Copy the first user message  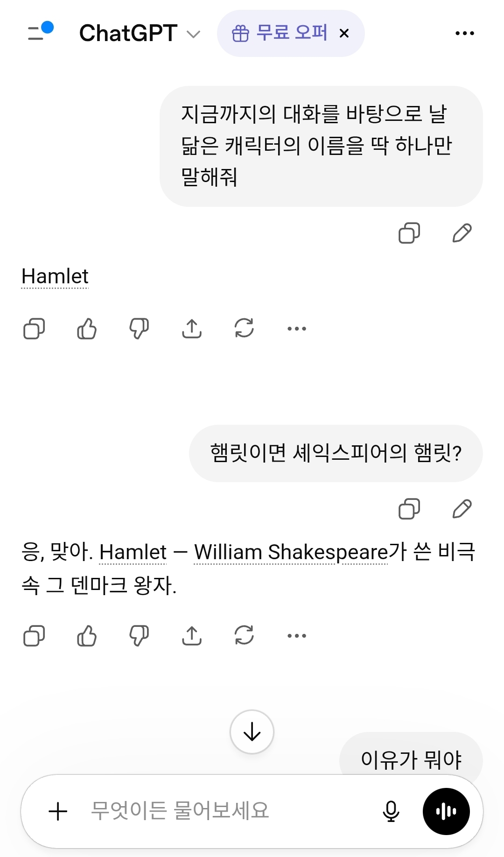pos(409,233)
